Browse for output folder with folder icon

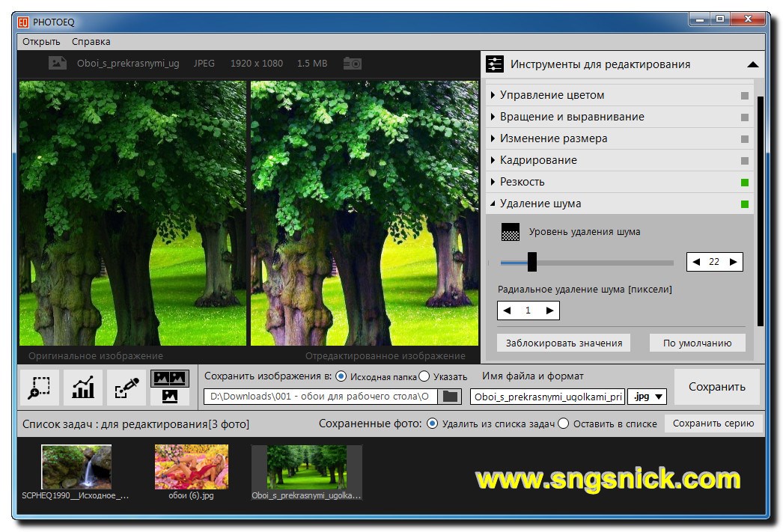coord(450,397)
